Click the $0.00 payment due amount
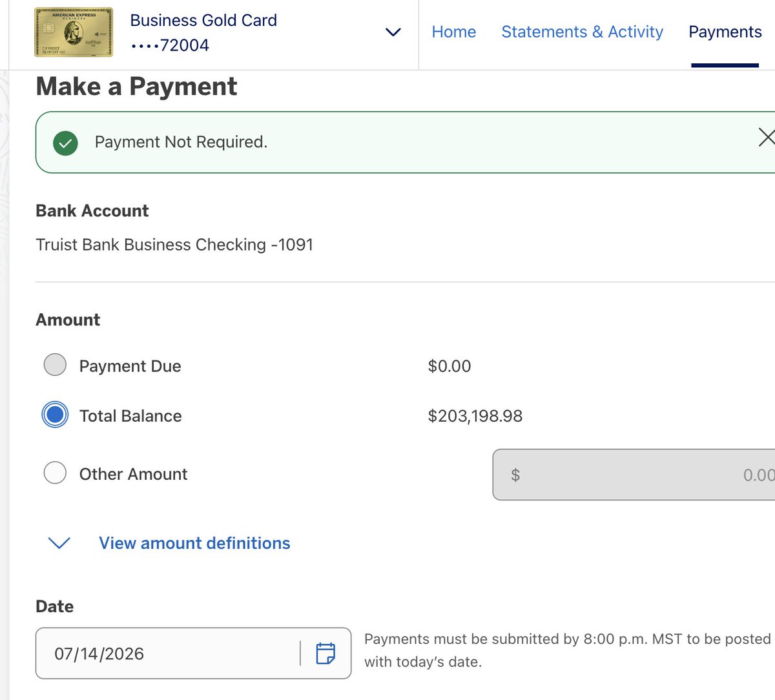The image size is (775, 700). [449, 366]
